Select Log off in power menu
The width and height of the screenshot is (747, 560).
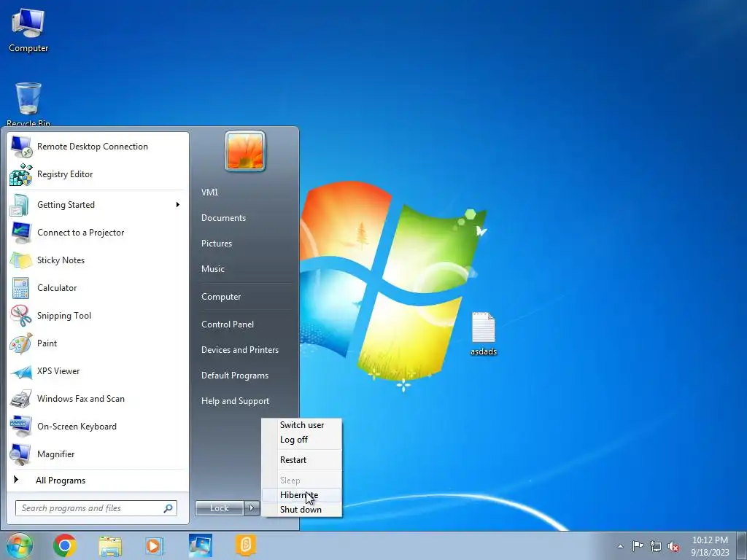point(301,440)
